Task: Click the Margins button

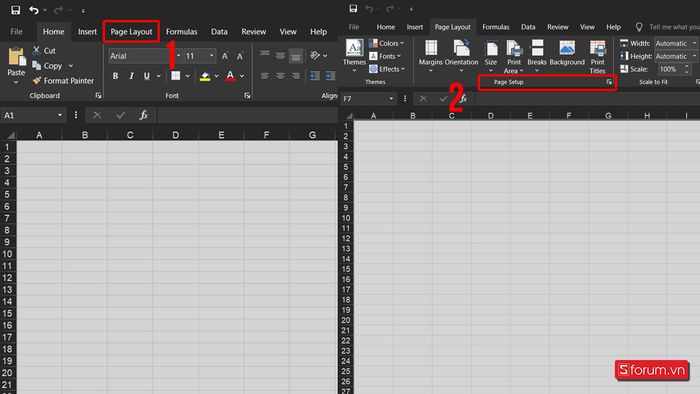Action: (x=431, y=56)
